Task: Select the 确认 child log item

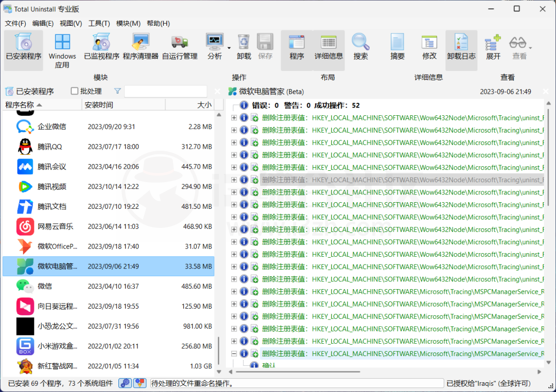Action: coord(269,365)
